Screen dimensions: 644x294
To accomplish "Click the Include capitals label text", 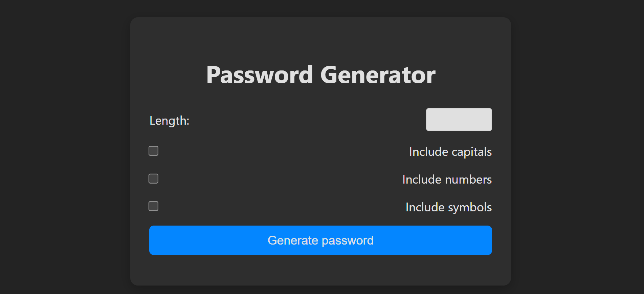I will pos(450,152).
